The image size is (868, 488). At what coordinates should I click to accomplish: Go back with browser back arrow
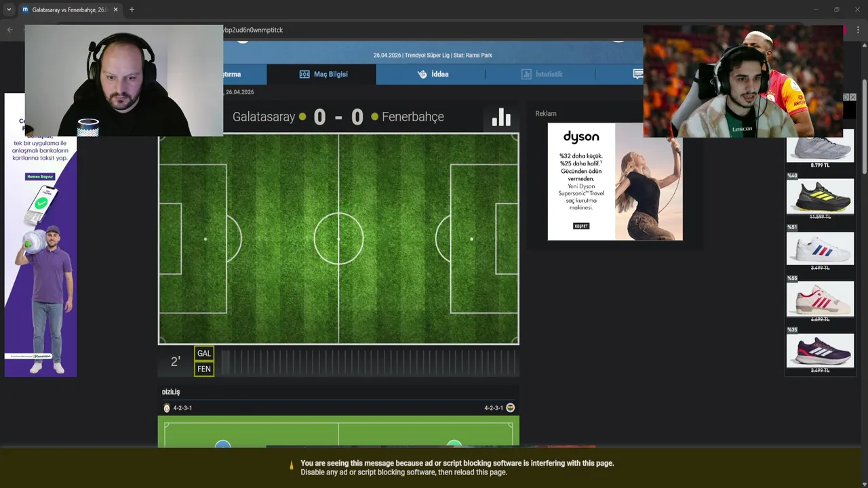(9, 30)
